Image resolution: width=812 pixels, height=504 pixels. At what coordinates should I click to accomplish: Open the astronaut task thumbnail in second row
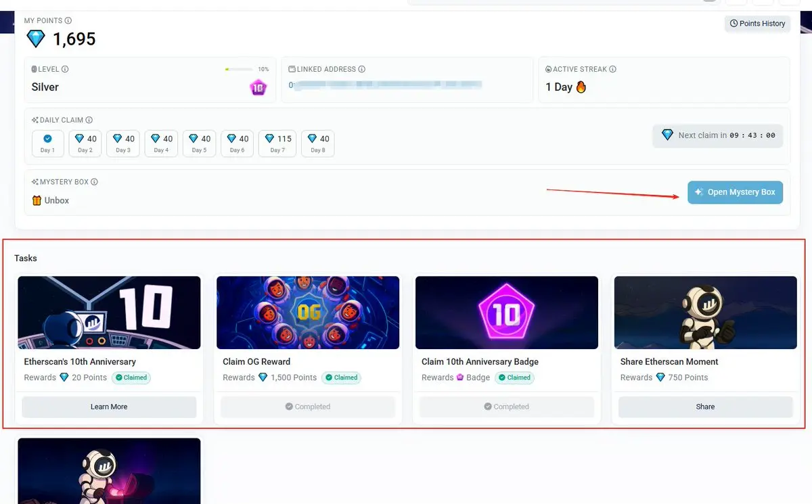tap(109, 471)
